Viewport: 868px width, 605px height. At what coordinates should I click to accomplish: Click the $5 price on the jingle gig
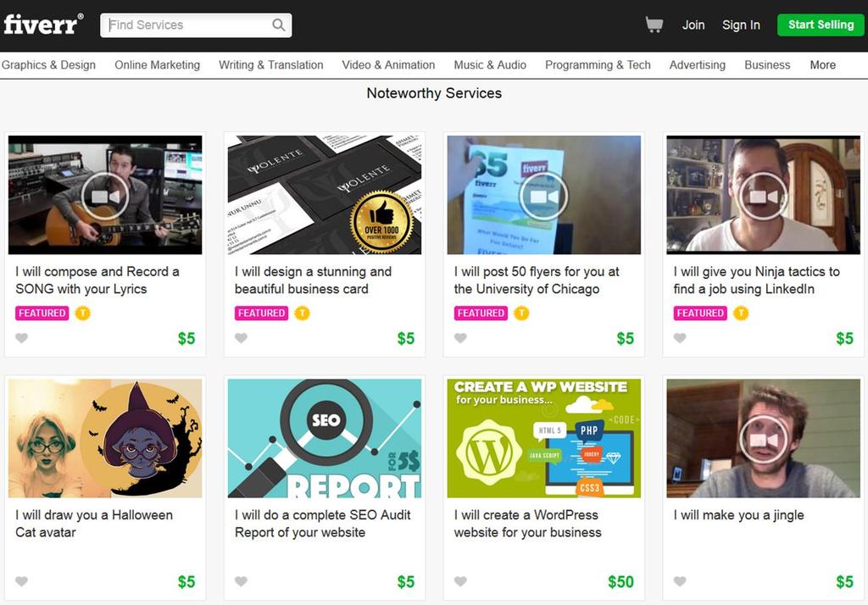coord(844,582)
